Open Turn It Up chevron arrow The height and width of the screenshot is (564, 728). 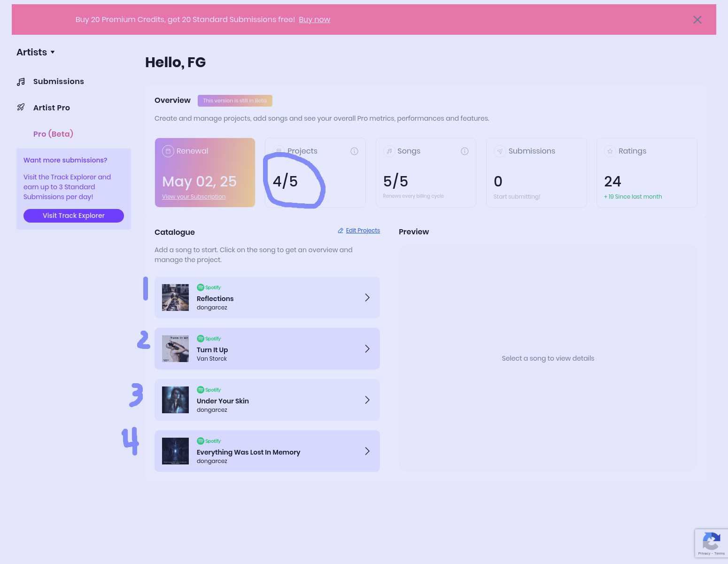(367, 349)
